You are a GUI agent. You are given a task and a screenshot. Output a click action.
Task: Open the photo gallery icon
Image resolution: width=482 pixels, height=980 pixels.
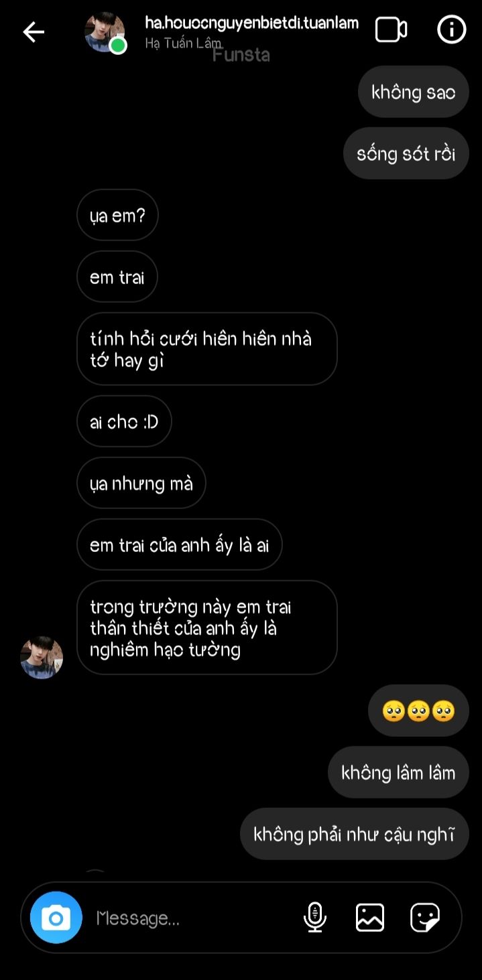click(x=370, y=918)
